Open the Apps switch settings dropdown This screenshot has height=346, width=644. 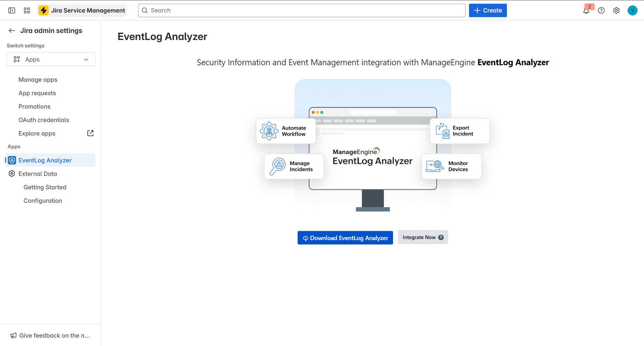coord(51,59)
